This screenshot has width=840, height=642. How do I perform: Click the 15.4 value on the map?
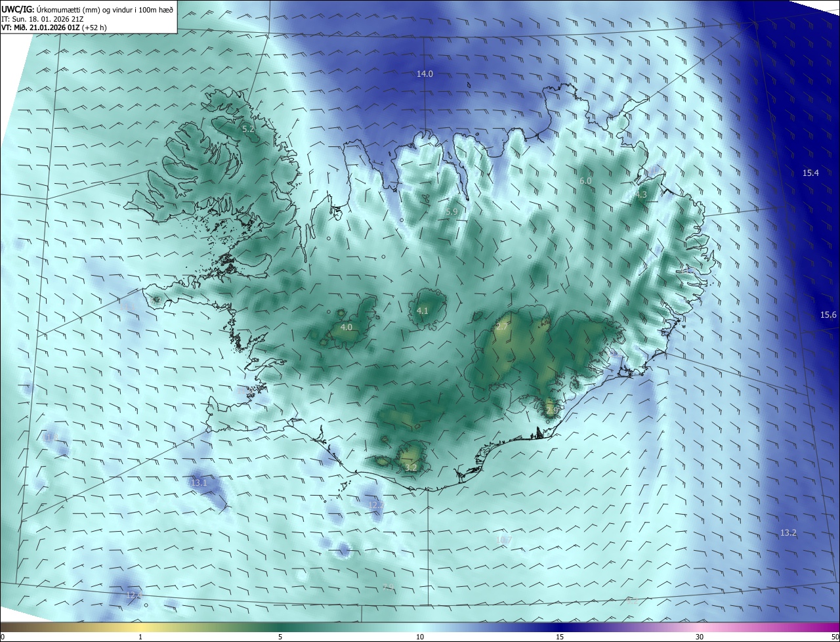click(810, 173)
